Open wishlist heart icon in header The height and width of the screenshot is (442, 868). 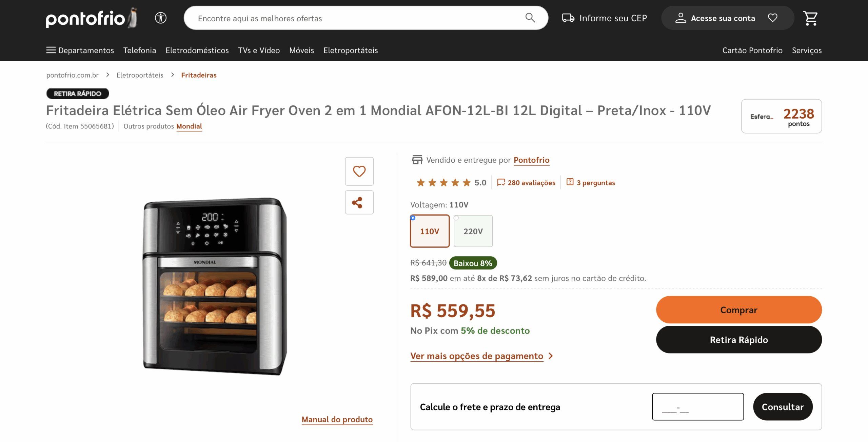click(773, 18)
